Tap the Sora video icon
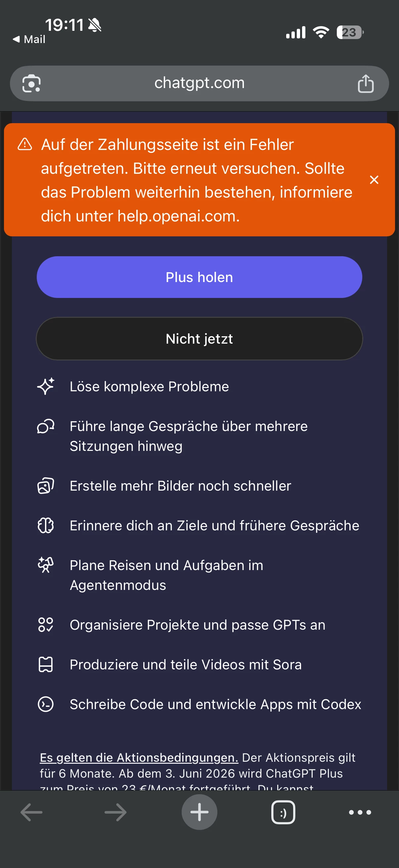Screen dimensions: 399x868 point(46,664)
